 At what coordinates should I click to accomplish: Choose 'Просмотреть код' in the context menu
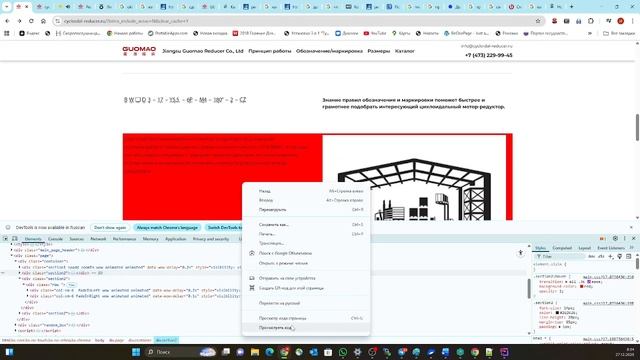[306, 328]
